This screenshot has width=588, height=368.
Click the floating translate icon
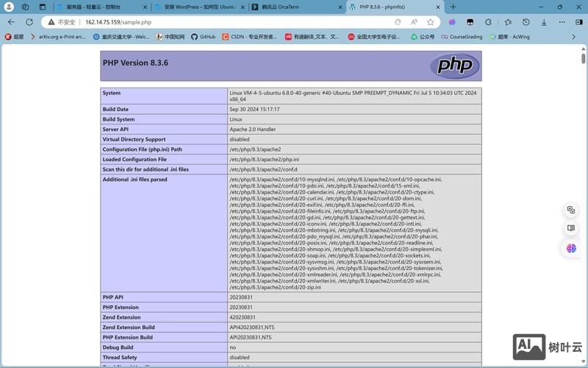click(571, 210)
